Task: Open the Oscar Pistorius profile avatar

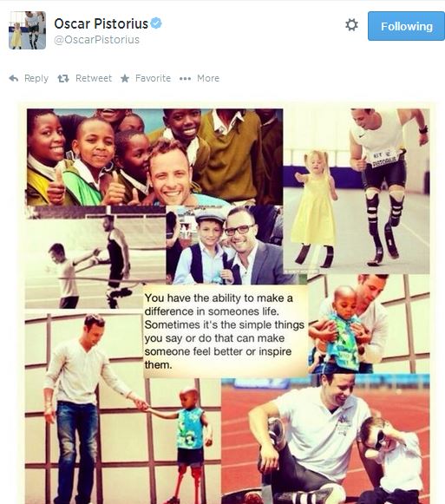Action: click(28, 30)
